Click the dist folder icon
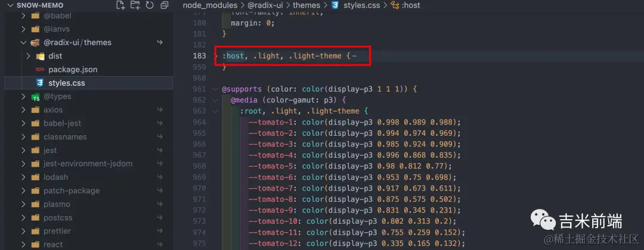Viewport: 644px width, 250px height. point(41,56)
